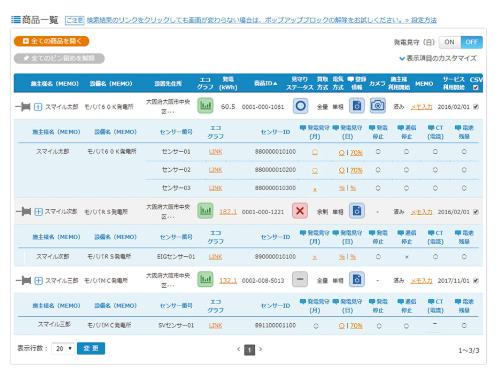Viewport: 499px width, 376px height.
Task: Open the camera icon for スマイル太郎
Action: (378, 106)
